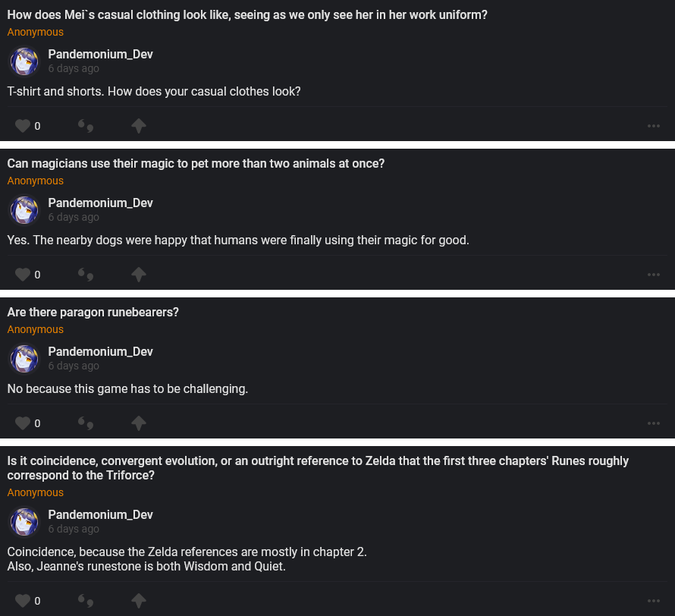Click Pandemonium_Dev avatar on Mei clothing answer

tap(24, 61)
